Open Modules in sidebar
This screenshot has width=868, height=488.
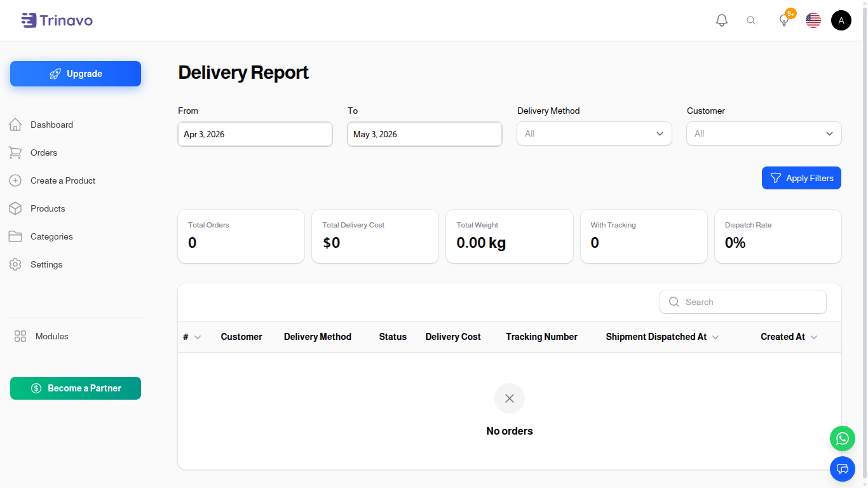click(x=52, y=336)
